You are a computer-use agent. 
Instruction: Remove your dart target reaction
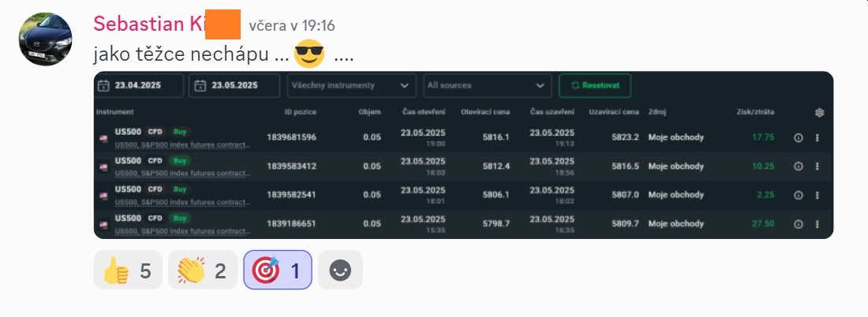277,270
